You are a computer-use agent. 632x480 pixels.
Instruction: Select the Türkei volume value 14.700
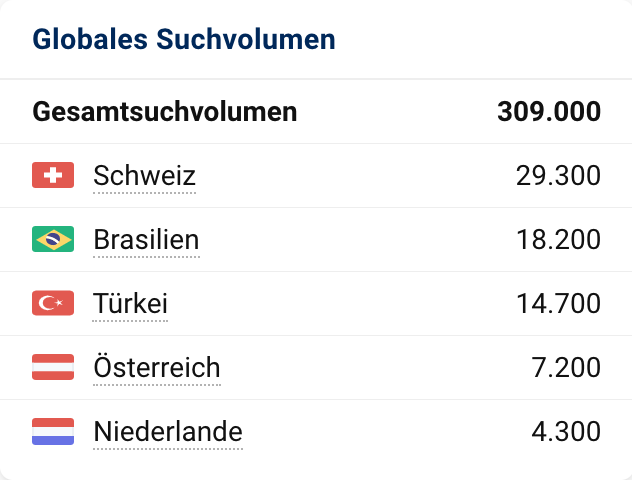click(558, 305)
